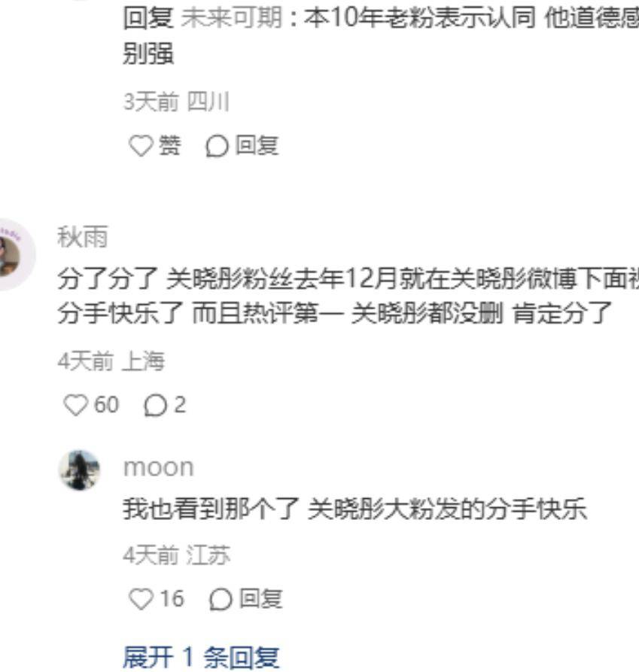Image resolution: width=639 pixels, height=672 pixels.
Task: Like moon's reply with 16 likes
Action: (141, 599)
